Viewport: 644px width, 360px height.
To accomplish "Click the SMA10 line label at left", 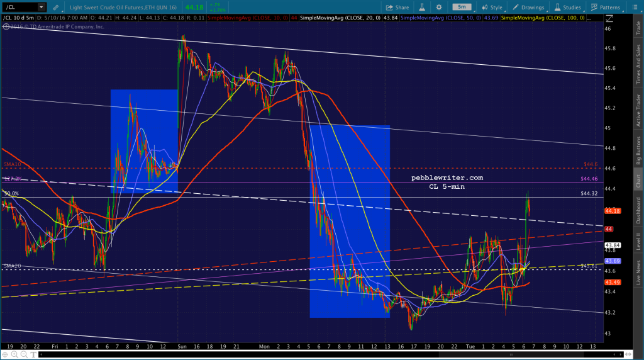I will pyautogui.click(x=13, y=164).
